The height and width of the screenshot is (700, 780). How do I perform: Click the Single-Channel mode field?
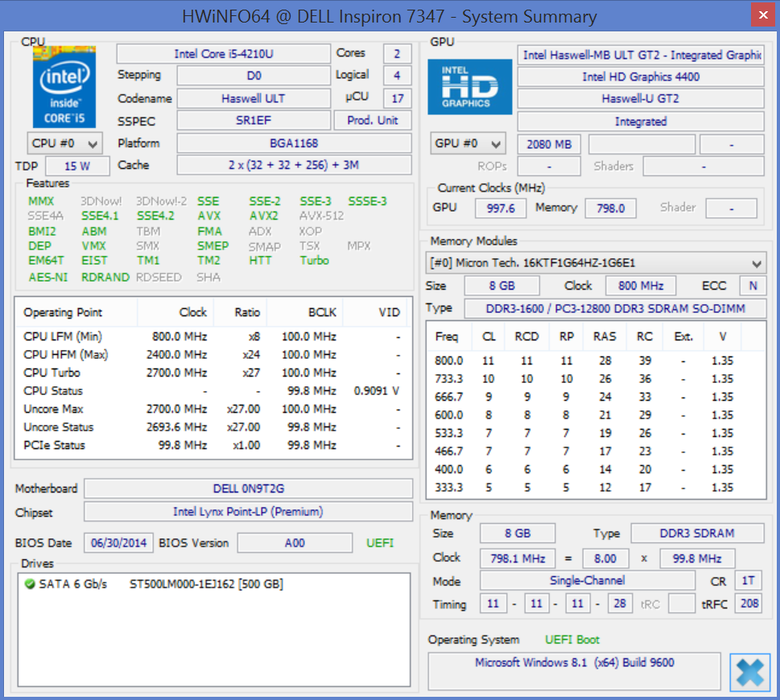point(588,581)
